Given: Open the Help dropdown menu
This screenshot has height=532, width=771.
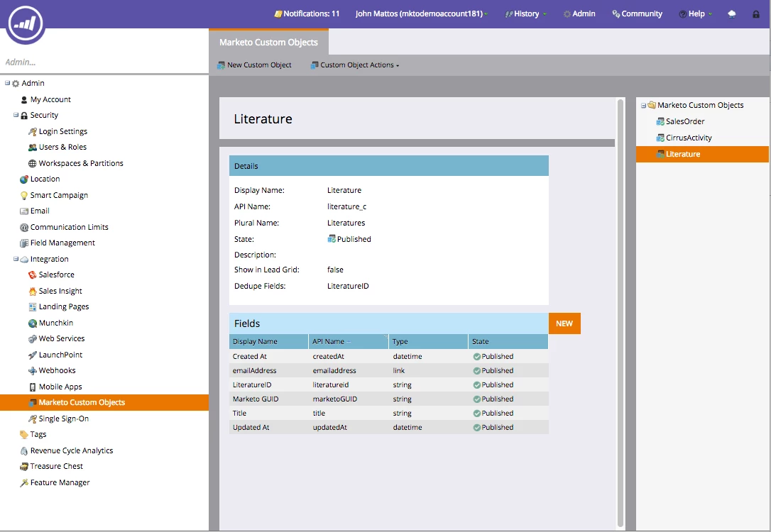Looking at the screenshot, I should click(x=696, y=13).
